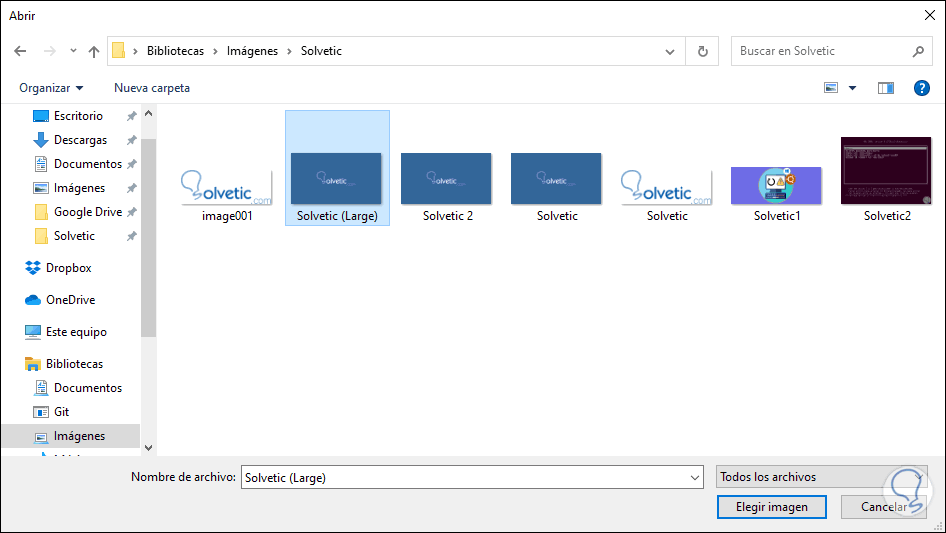Viewport: 946px width, 533px height.
Task: Expand the chevron after Imágenes breadcrumb
Action: pyautogui.click(x=289, y=51)
